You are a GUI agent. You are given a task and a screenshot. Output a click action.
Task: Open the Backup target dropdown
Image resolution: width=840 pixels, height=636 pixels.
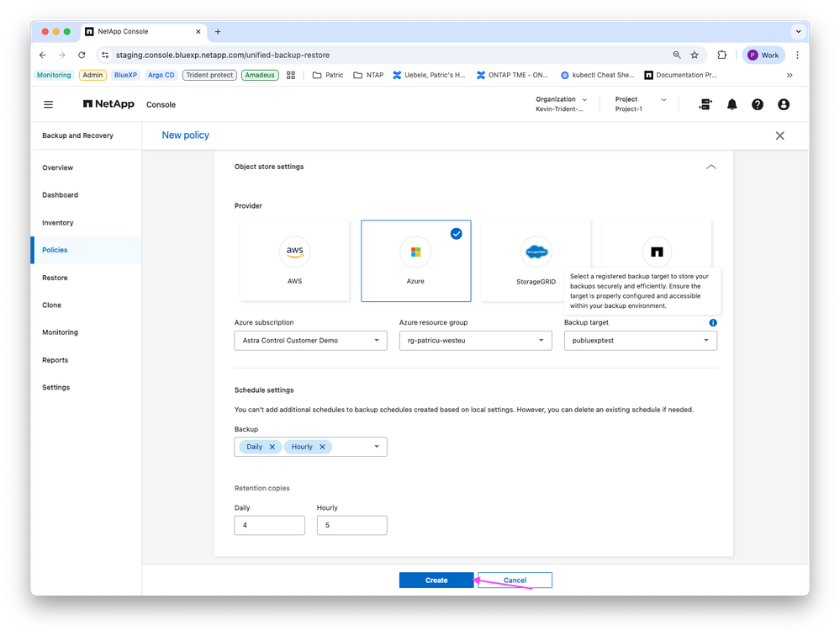(640, 341)
